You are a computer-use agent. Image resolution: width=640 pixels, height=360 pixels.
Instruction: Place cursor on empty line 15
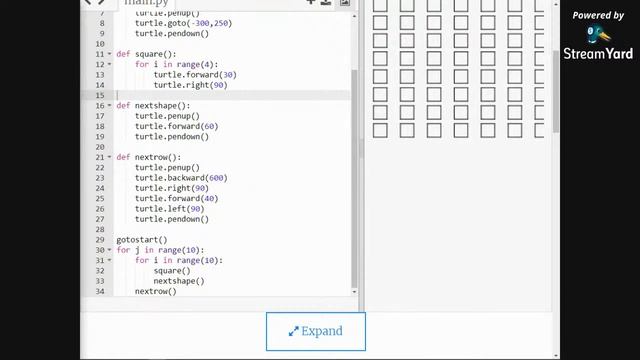[232, 96]
